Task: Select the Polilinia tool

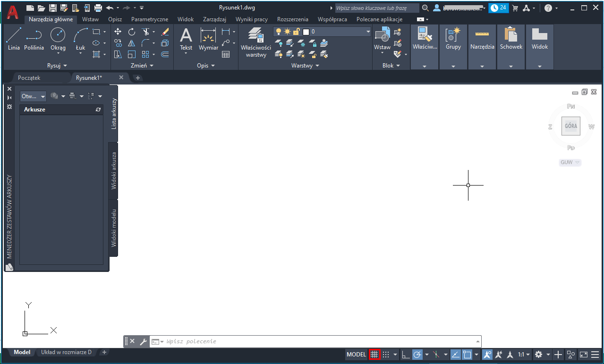Action: pos(34,39)
